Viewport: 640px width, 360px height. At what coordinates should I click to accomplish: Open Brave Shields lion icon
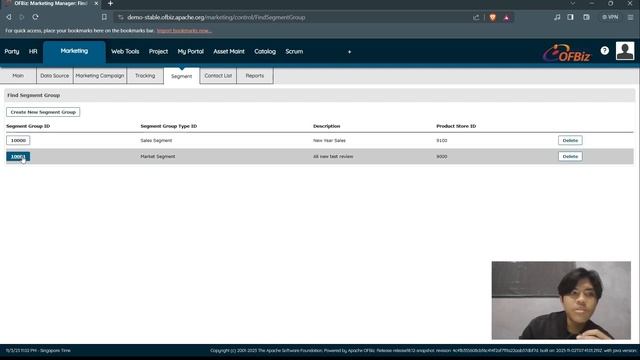pos(493,17)
